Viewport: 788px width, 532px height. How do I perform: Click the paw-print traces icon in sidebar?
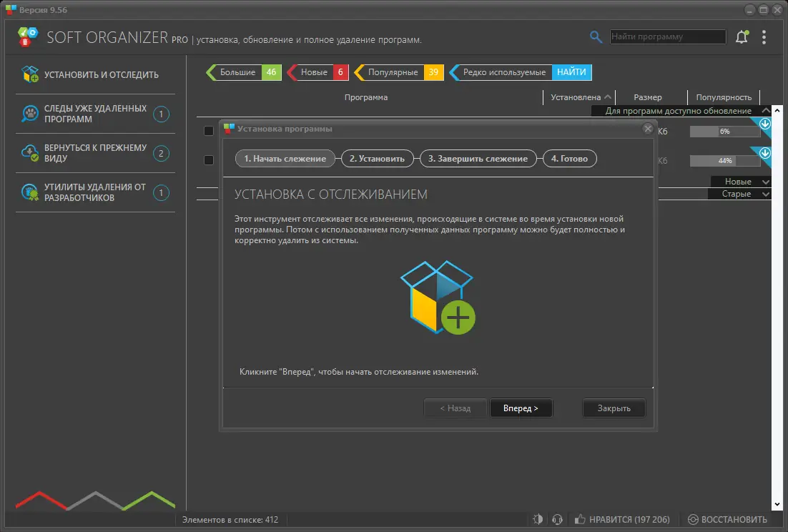tap(30, 114)
